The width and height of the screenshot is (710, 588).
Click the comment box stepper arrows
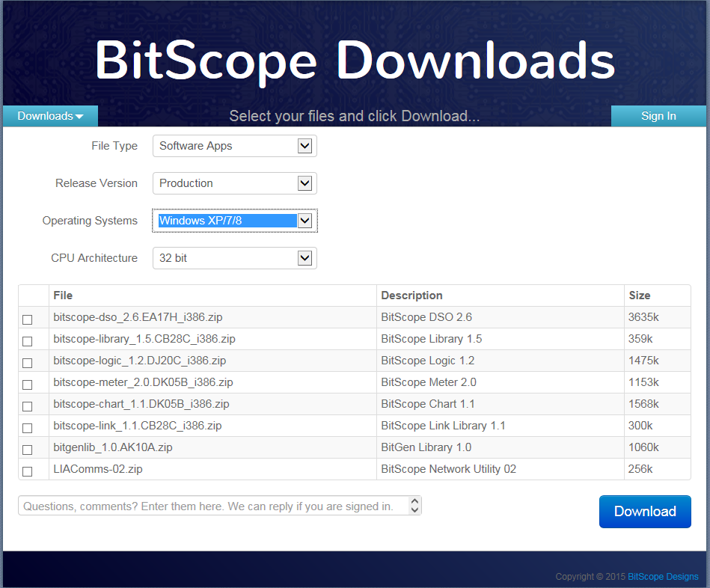pos(414,506)
